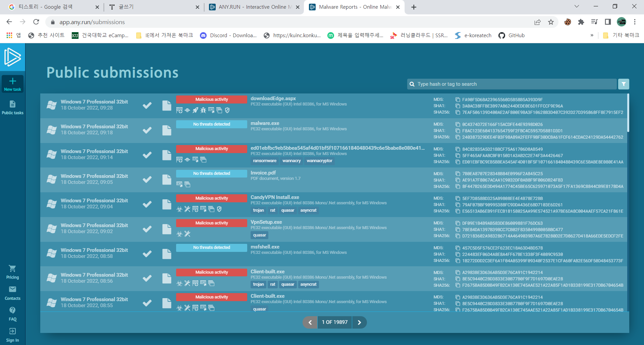Click tools indicator icon on VpnSetup.exe row
The image size is (644, 345).
187,234
